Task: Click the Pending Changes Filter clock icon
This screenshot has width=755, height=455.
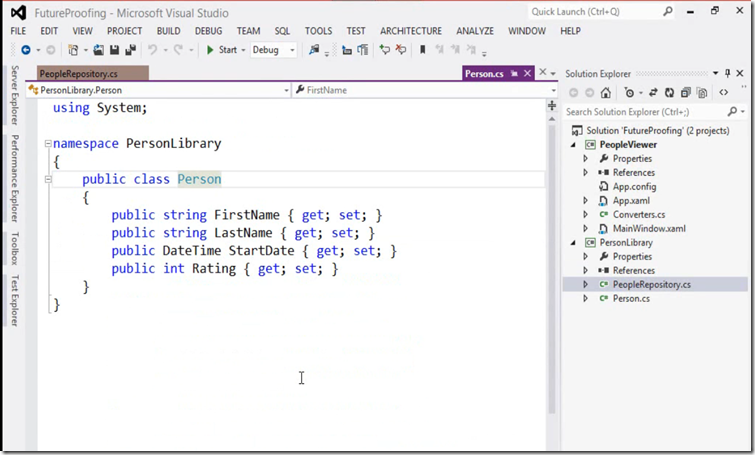Action: click(629, 92)
